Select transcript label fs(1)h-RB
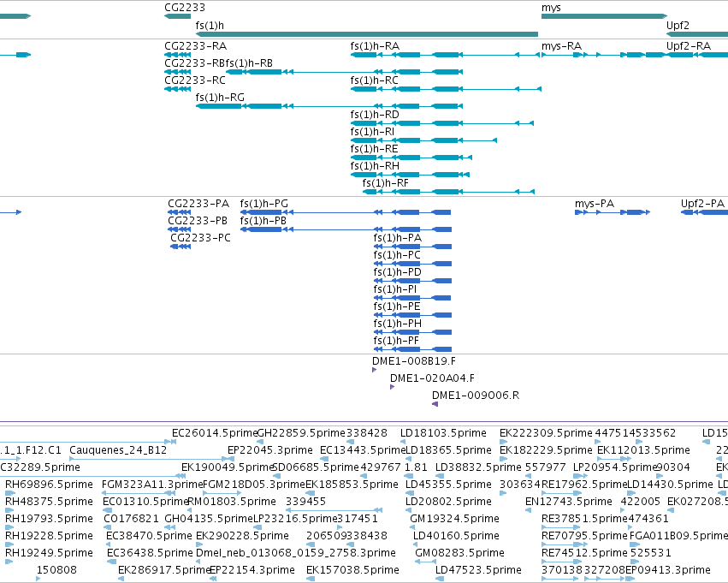The image size is (728, 583). [x=249, y=63]
